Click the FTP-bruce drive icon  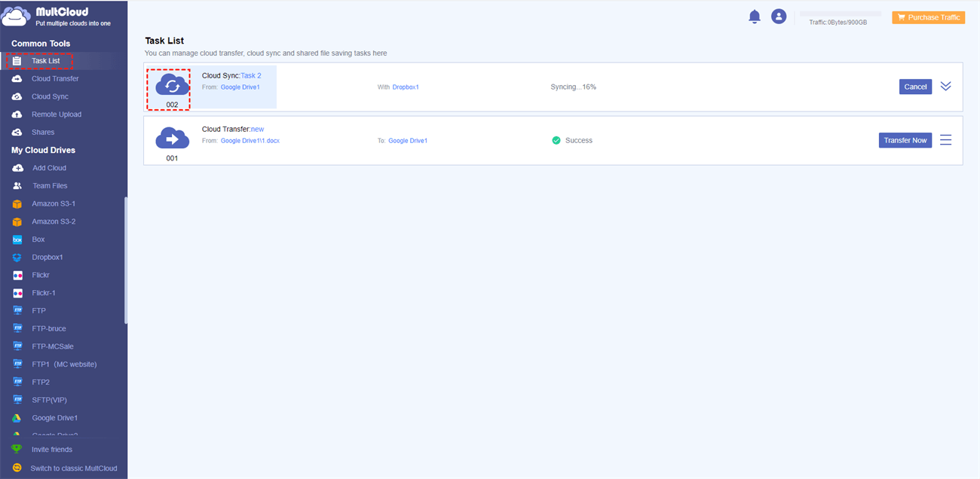click(17, 329)
